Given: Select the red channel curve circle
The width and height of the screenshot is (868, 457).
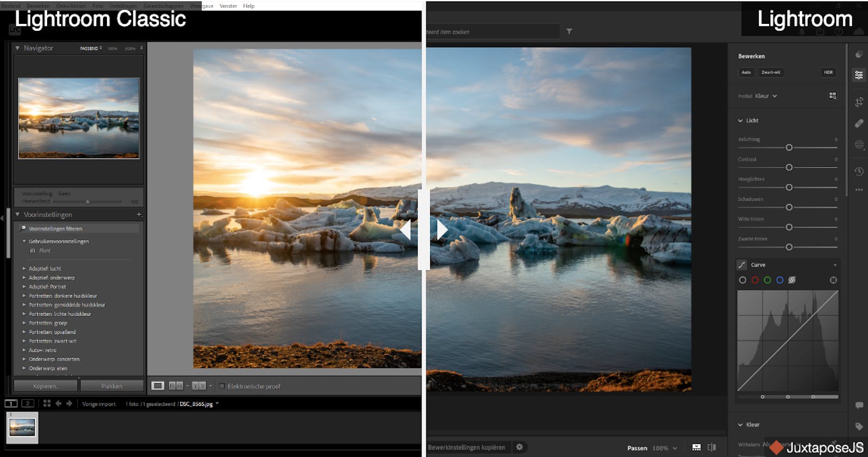Looking at the screenshot, I should tap(755, 280).
